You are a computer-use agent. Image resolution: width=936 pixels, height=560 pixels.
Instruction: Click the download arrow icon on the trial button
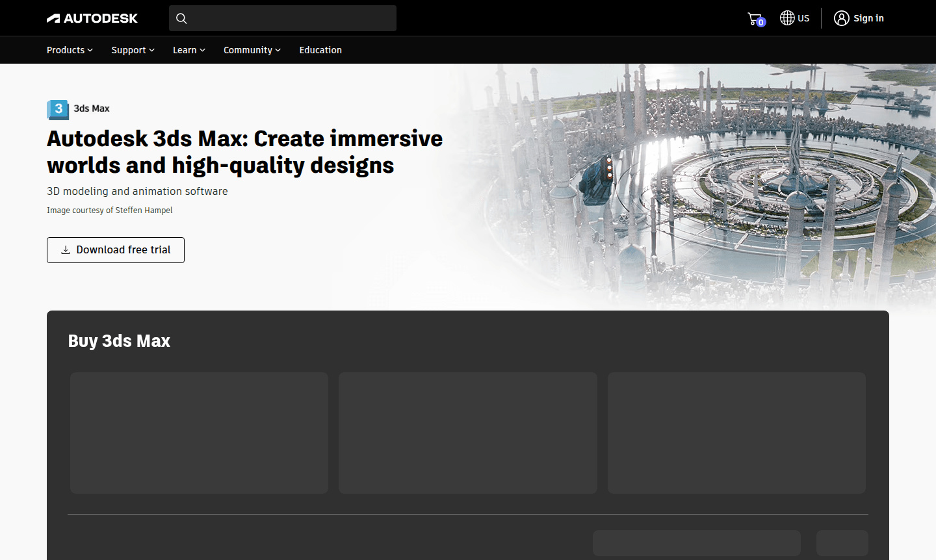(65, 249)
